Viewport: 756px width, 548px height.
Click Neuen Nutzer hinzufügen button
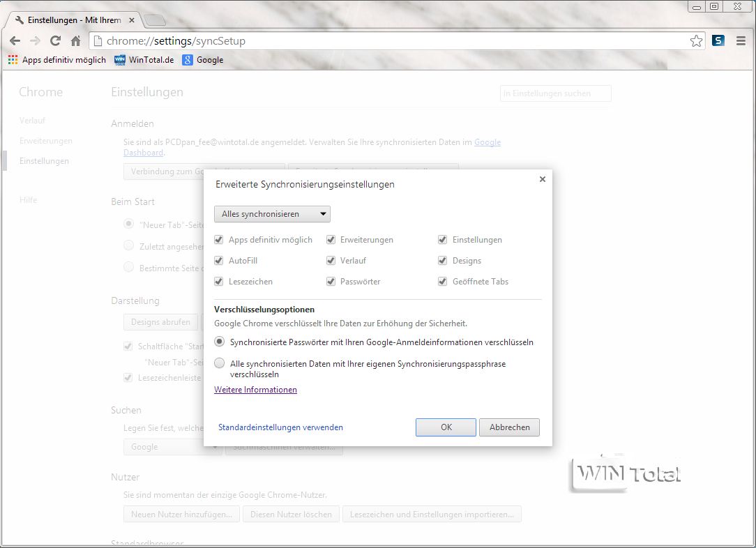coord(182,515)
